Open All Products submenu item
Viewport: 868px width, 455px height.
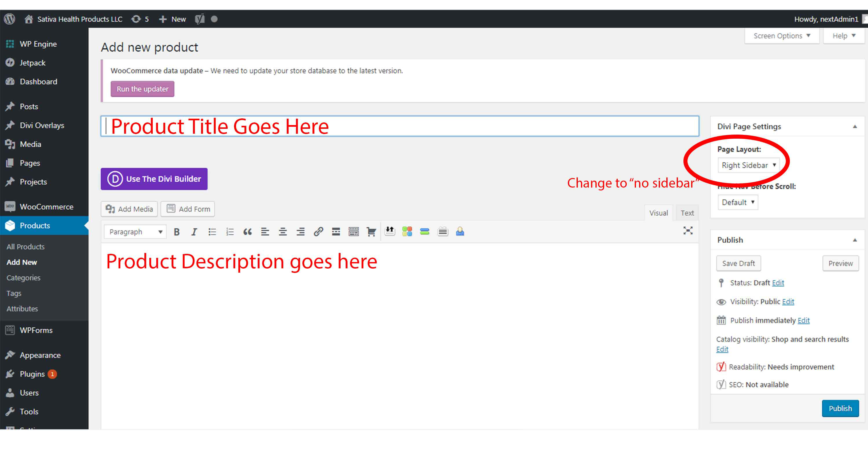[26, 247]
